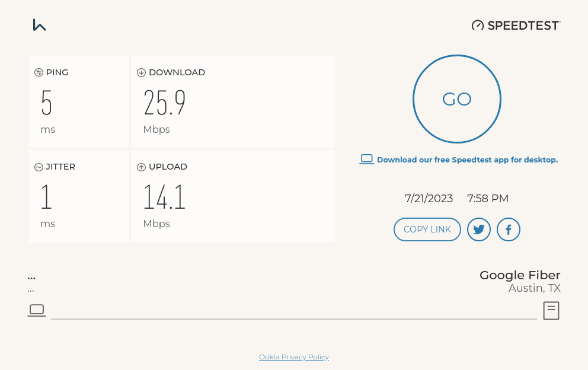This screenshot has width=588, height=370.
Task: Click the 25.9 Mbps download result
Action: [164, 103]
